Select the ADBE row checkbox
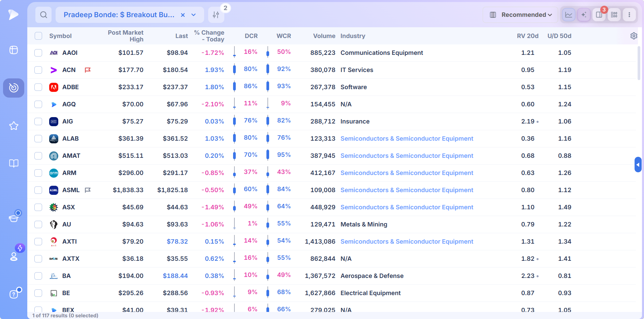This screenshot has height=319, width=644. point(38,87)
